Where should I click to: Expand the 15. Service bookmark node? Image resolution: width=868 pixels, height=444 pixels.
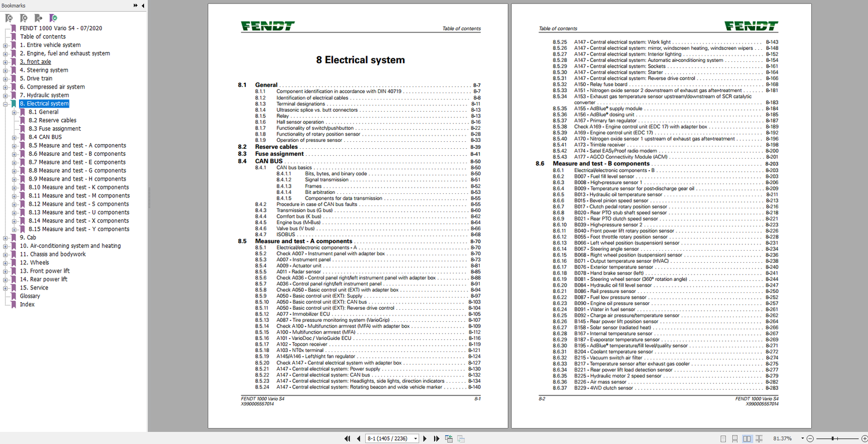pyautogui.click(x=5, y=288)
